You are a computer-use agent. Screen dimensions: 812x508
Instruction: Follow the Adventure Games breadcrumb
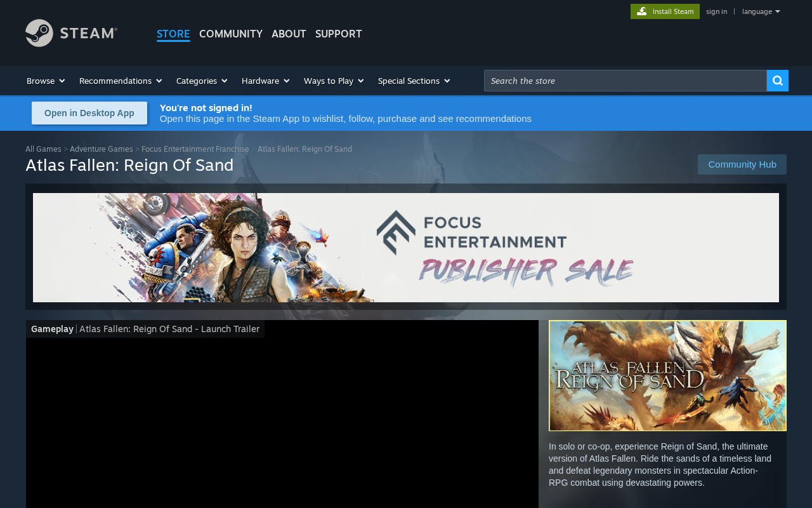coord(101,149)
